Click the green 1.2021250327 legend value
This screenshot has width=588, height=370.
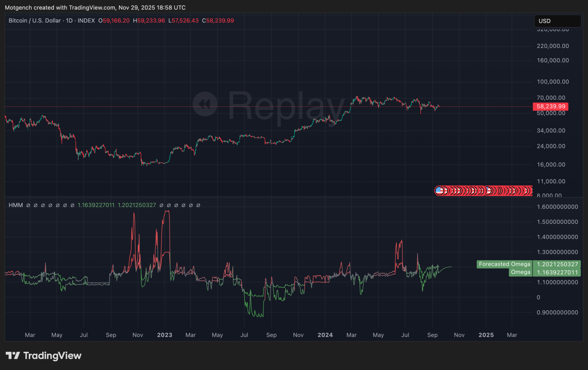click(x=137, y=205)
